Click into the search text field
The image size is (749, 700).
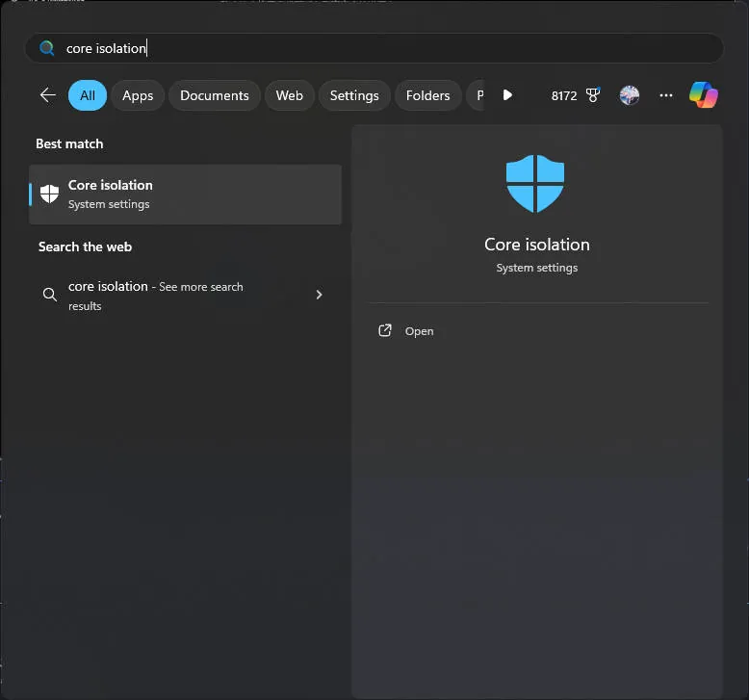tap(385, 48)
